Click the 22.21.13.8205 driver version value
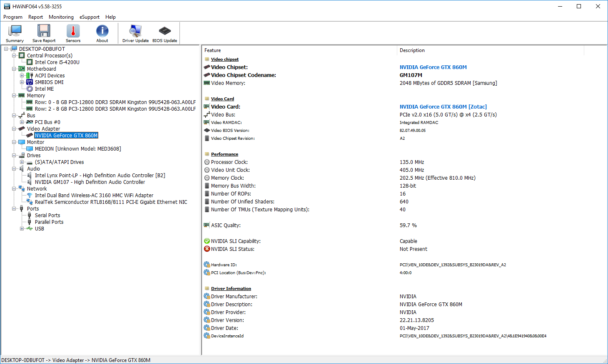Screen dimensions: 608x364 coord(417,320)
